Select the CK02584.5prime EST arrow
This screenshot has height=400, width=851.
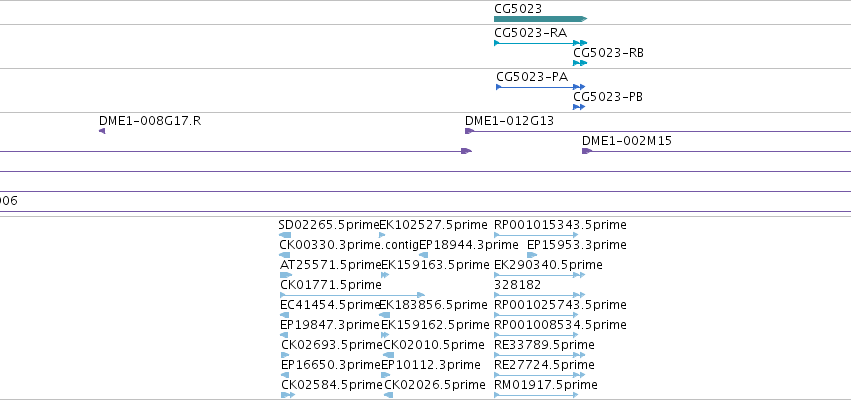pos(288,395)
